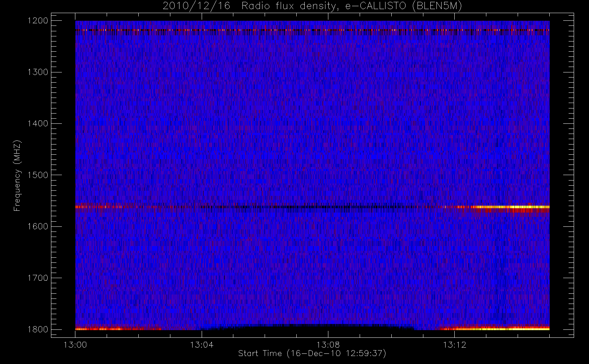Viewport: 589px width, 364px height.
Task: Click the red-orange band at 1800 MHz near 13:00
Action: [x=118, y=329]
